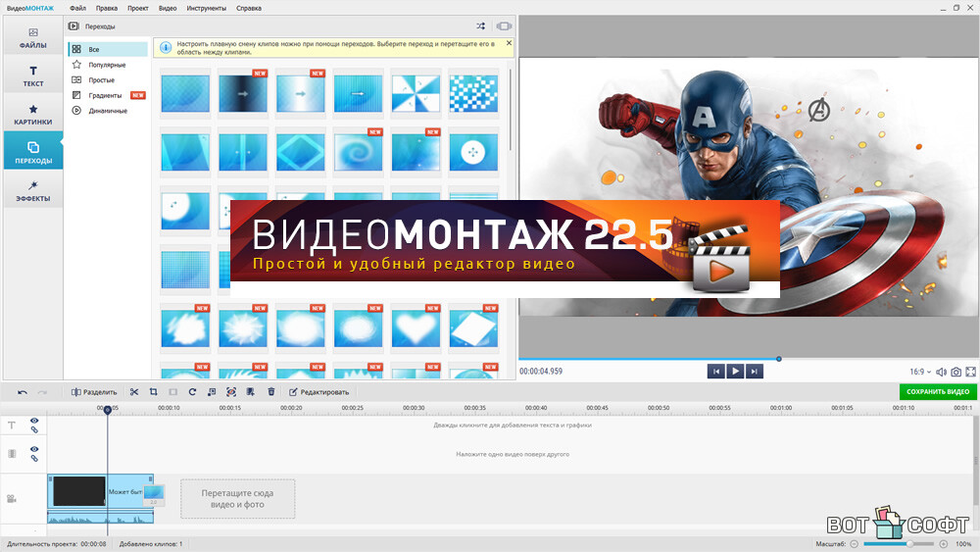Click the timeline playhead marker
The width and height of the screenshot is (980, 552).
coord(108,410)
